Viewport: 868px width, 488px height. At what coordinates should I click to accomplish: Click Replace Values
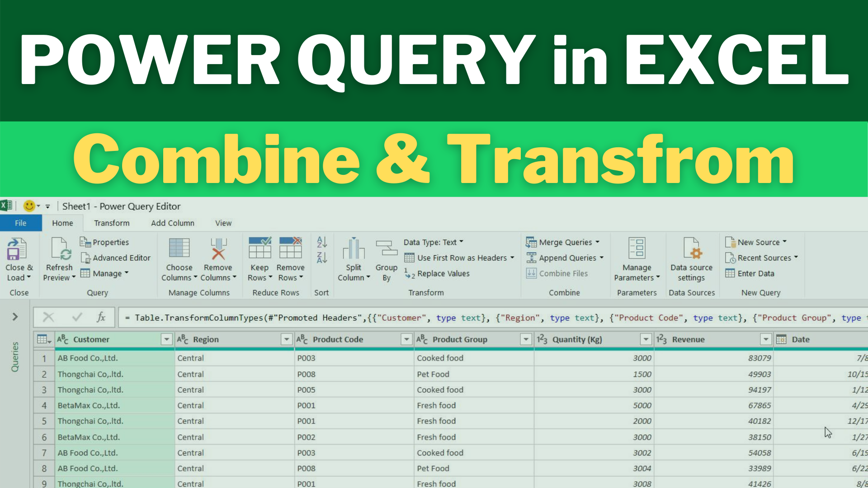[x=437, y=273]
